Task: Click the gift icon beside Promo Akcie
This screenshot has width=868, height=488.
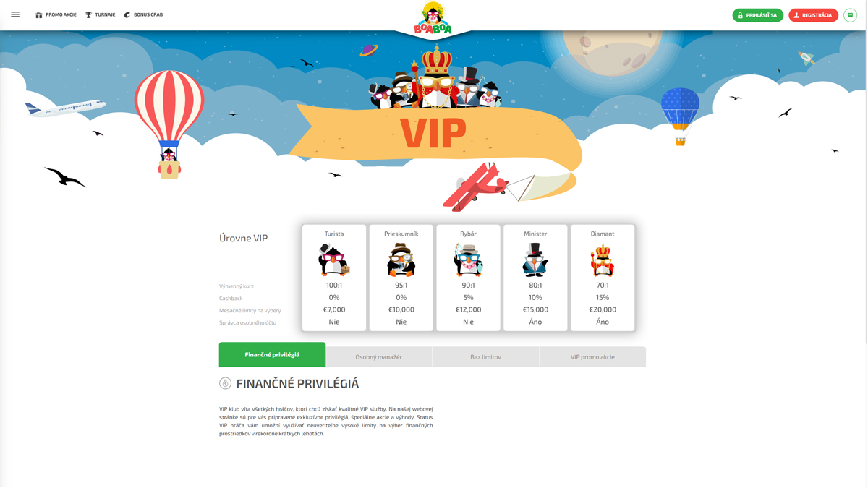Action: [39, 14]
